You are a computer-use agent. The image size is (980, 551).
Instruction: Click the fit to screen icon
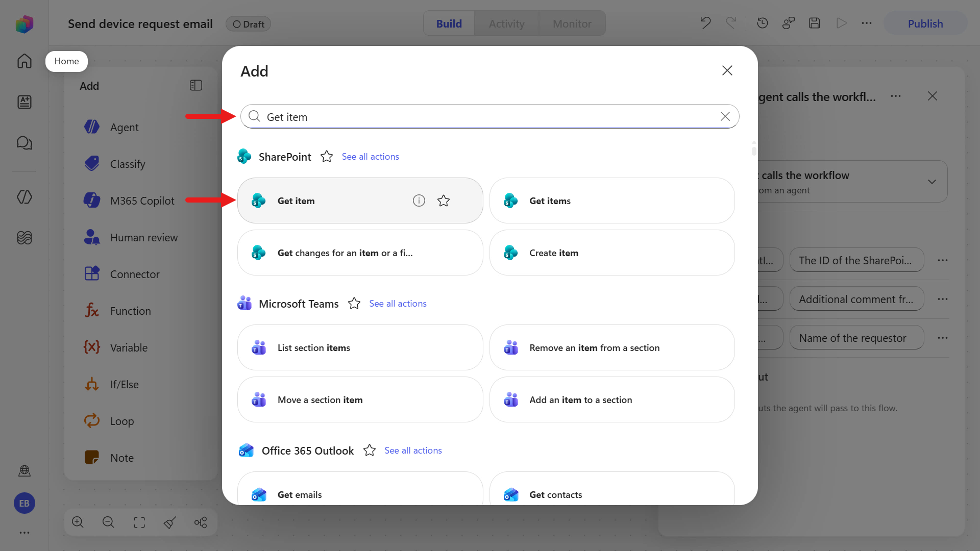click(139, 522)
